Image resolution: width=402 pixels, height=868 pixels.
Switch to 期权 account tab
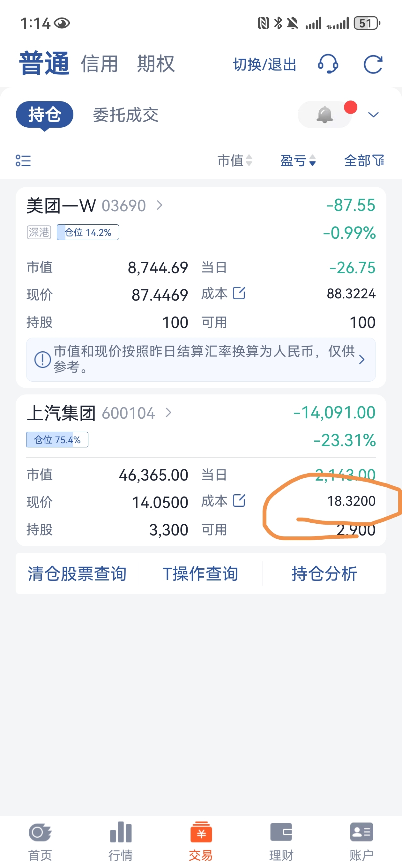[x=156, y=64]
